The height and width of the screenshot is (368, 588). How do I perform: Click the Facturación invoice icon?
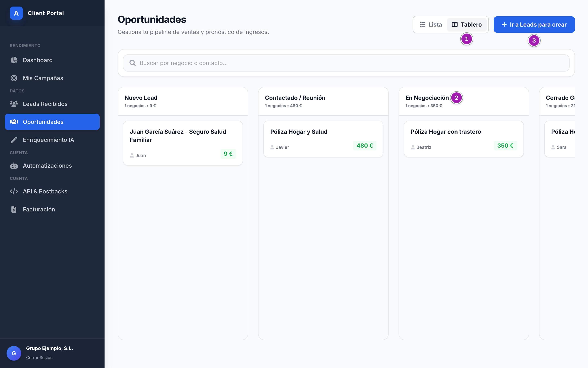(14, 210)
